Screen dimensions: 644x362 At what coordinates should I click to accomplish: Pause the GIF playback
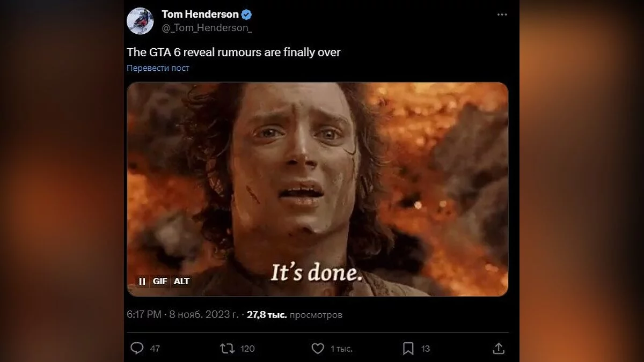point(142,281)
